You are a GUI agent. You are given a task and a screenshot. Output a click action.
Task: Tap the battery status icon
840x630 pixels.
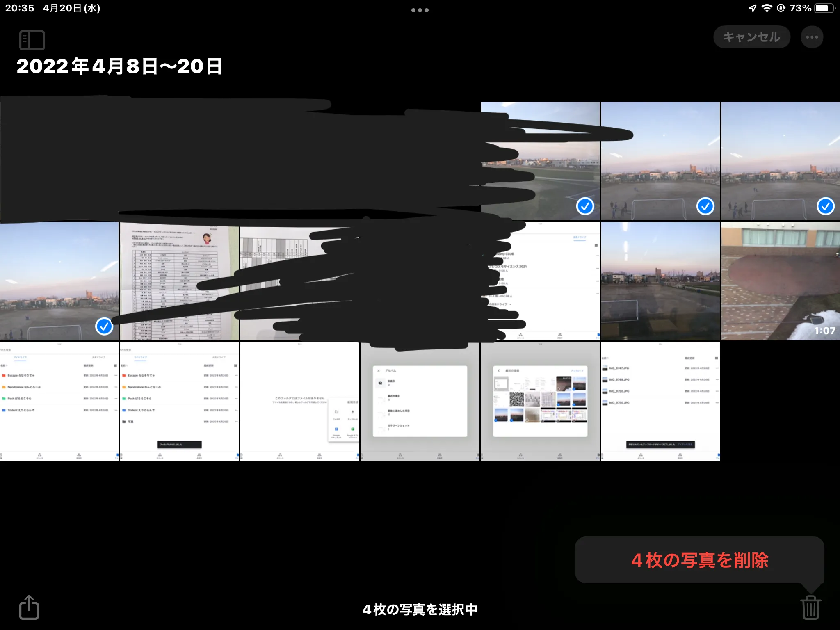point(824,8)
